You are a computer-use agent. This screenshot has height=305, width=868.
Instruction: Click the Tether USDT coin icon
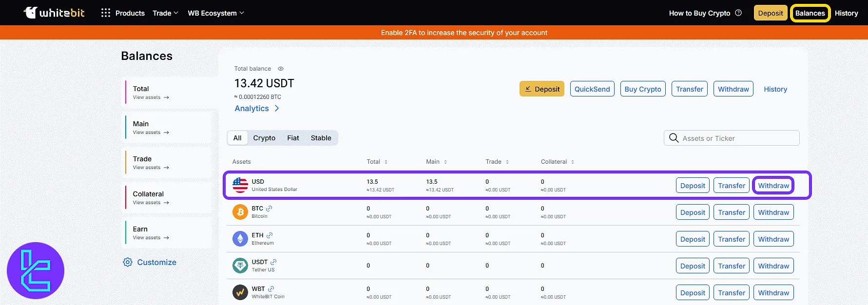pos(240,266)
